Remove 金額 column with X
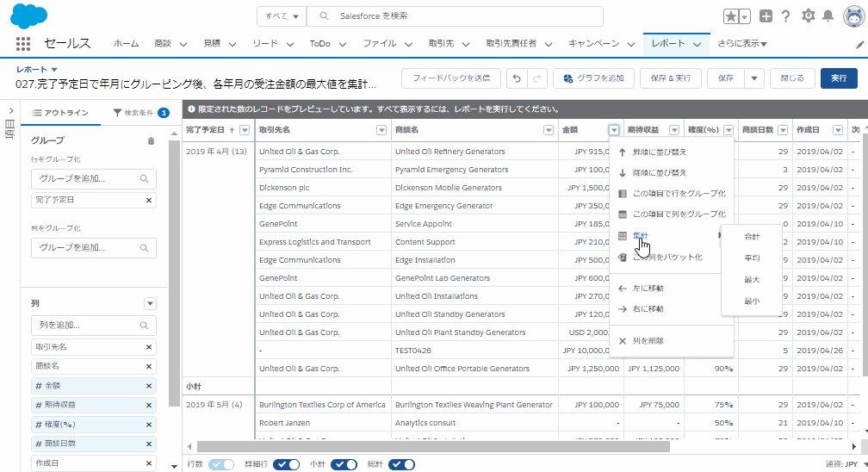The width and height of the screenshot is (868, 472). pyautogui.click(x=149, y=386)
